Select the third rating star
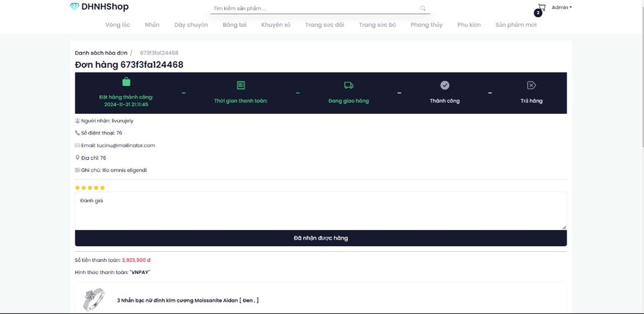The image size is (644, 314). pos(90,188)
